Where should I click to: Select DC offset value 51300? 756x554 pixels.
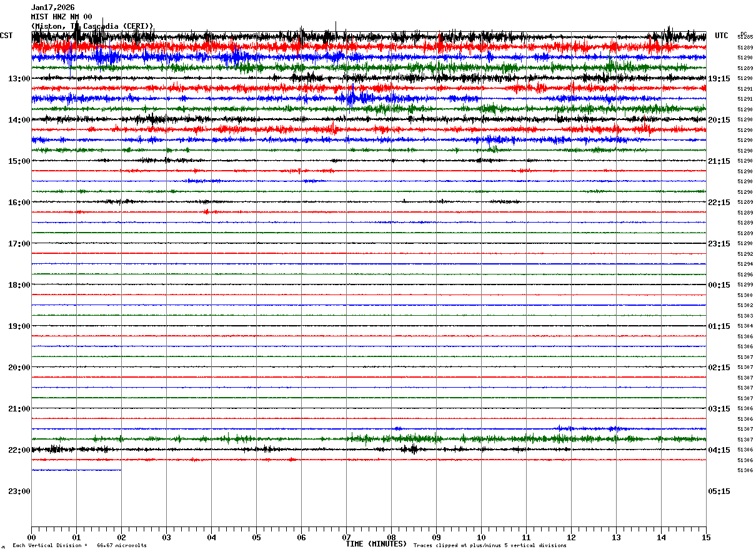click(x=745, y=295)
